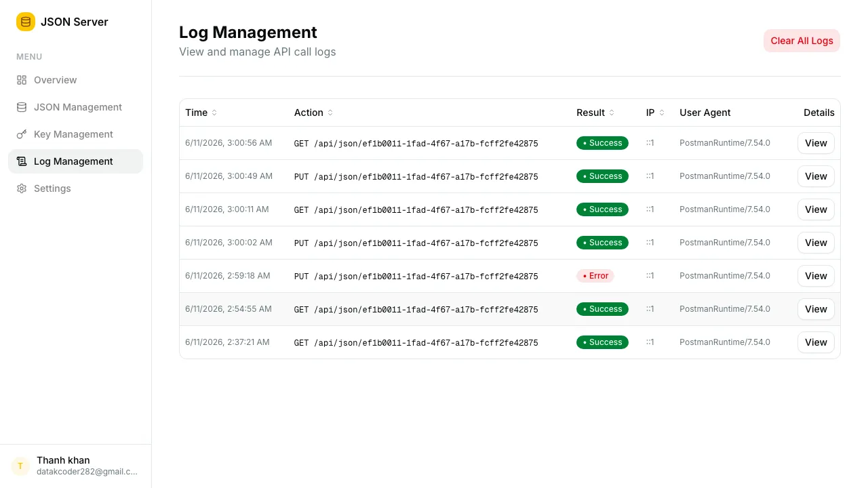Screen dimensions: 868x488
Task: Click the Settings gear icon
Action: point(22,188)
